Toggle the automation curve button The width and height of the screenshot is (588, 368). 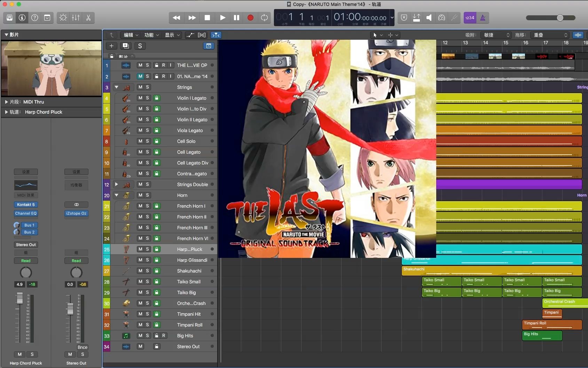(x=190, y=35)
